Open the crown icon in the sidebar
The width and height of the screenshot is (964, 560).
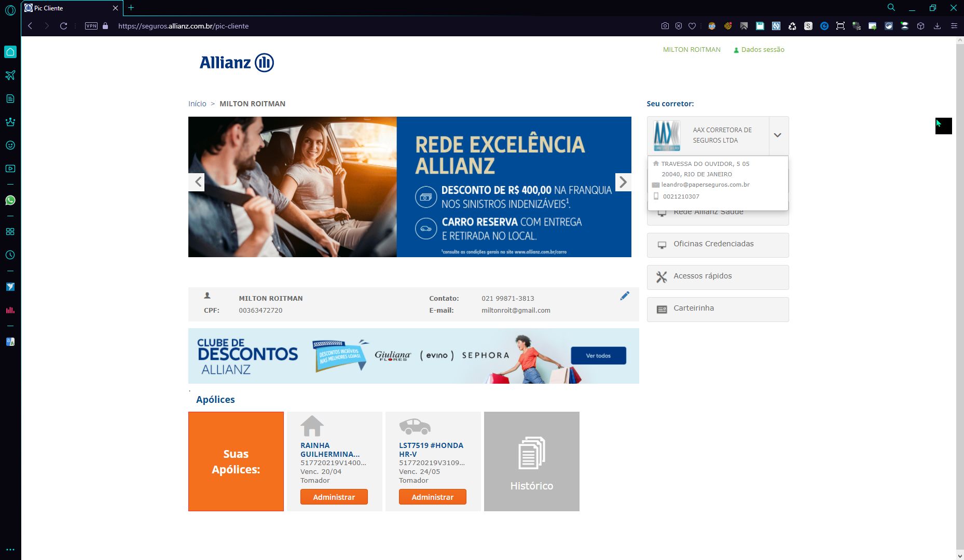10,122
